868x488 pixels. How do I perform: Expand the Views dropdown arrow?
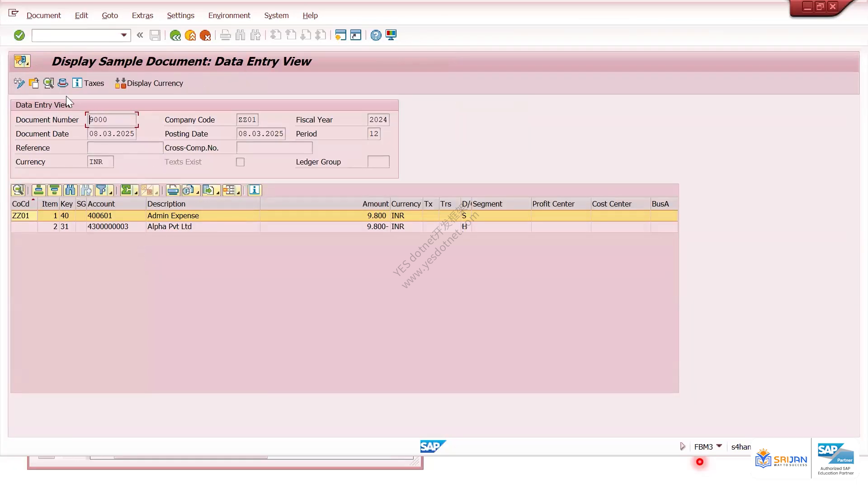[198, 192]
